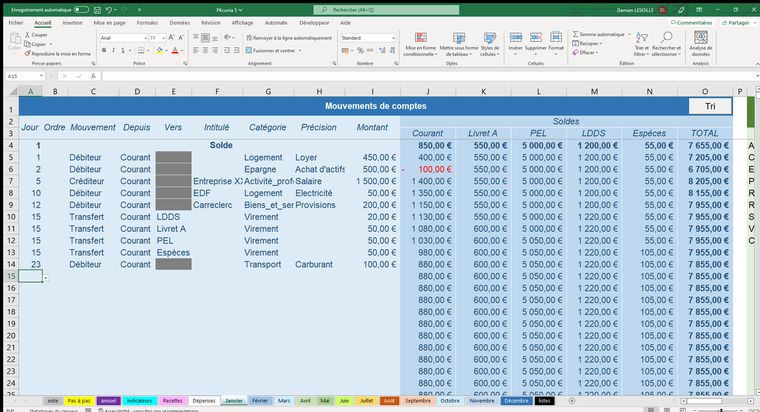Viewport: 760px width, 412px height.
Task: Expand the Fusionner et centrer dropdown arrow
Action: coord(298,50)
